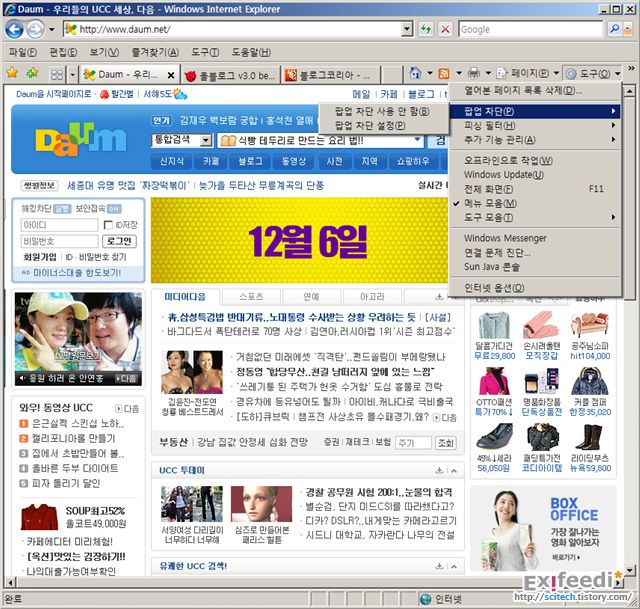Open the 파일(F) menu
Screen dimensions: 640x609
pos(22,52)
